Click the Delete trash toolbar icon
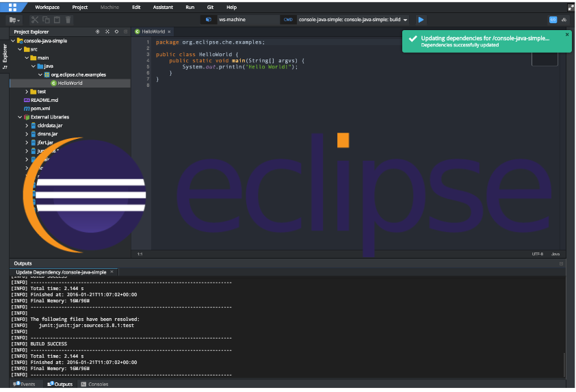The image size is (576, 392). pos(68,20)
